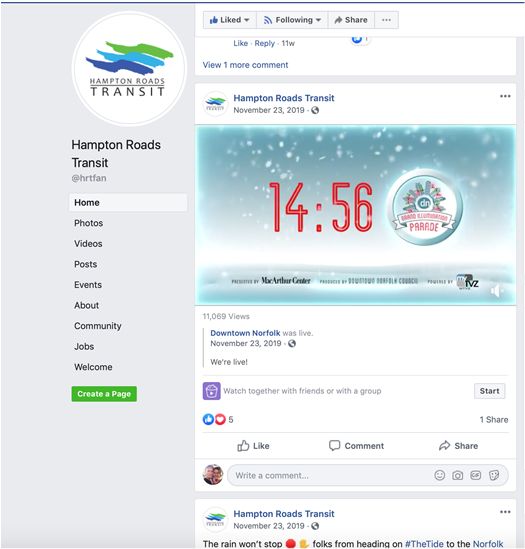
Task: Click the Create a Page button
Action: click(104, 394)
